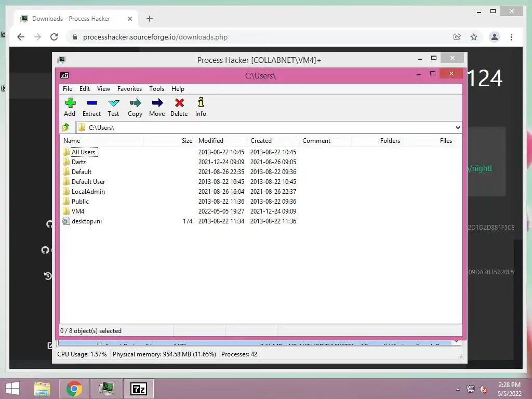Screen dimensions: 532x399
Task: Click the red Delete icon
Action: (x=179, y=103)
